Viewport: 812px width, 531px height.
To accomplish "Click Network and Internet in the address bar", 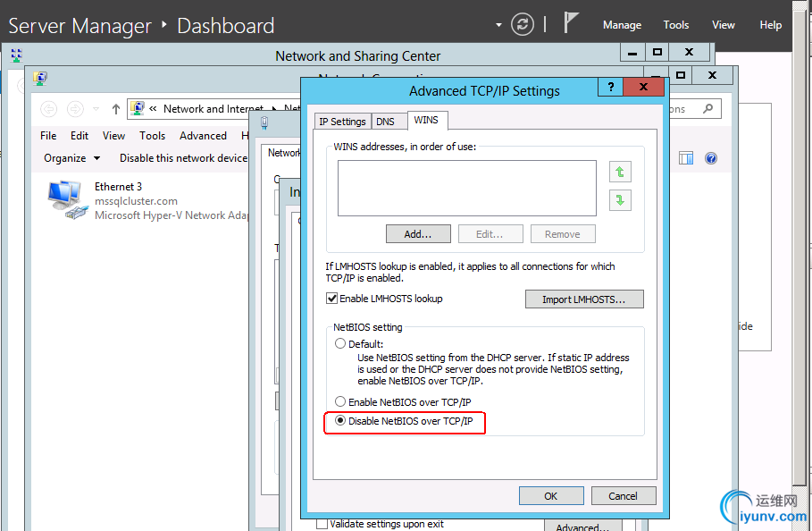I will tap(213, 109).
